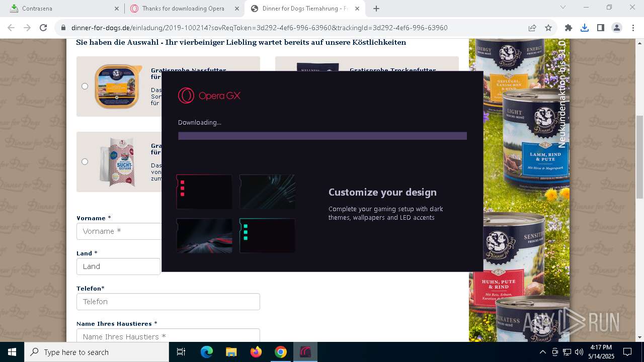
Task: Open Chrome extensions puzzle icon
Action: 569,28
